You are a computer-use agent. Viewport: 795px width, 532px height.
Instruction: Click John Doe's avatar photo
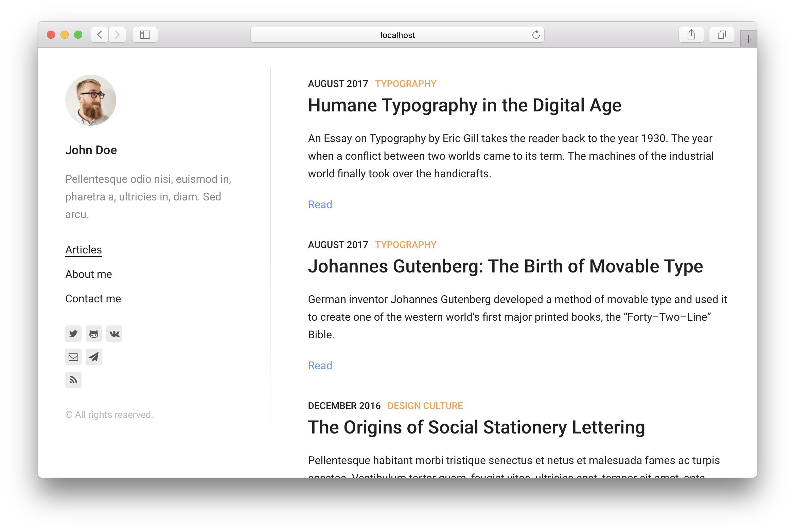[91, 100]
